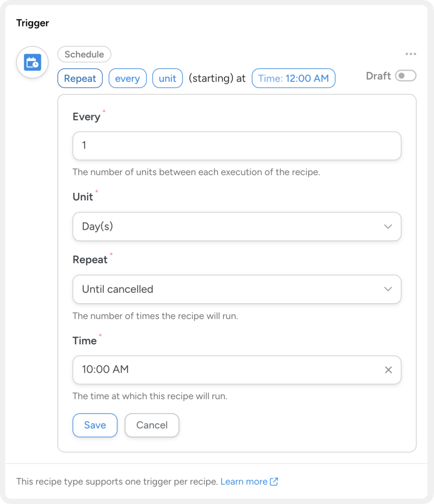Click the Schedule label pill
Image resolution: width=434 pixels, height=504 pixels.
[x=84, y=54]
